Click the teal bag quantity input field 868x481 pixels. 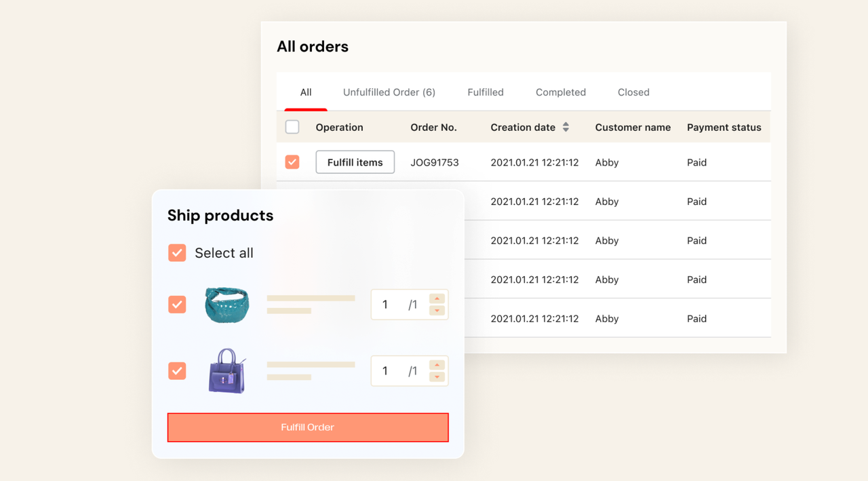click(390, 305)
